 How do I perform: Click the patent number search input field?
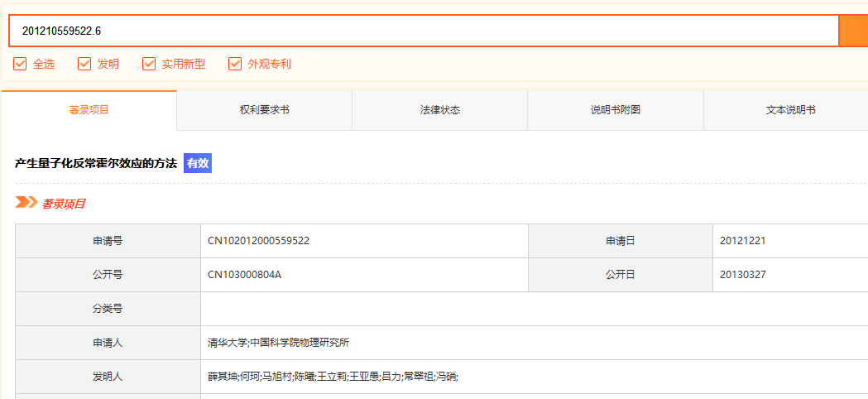tap(424, 31)
